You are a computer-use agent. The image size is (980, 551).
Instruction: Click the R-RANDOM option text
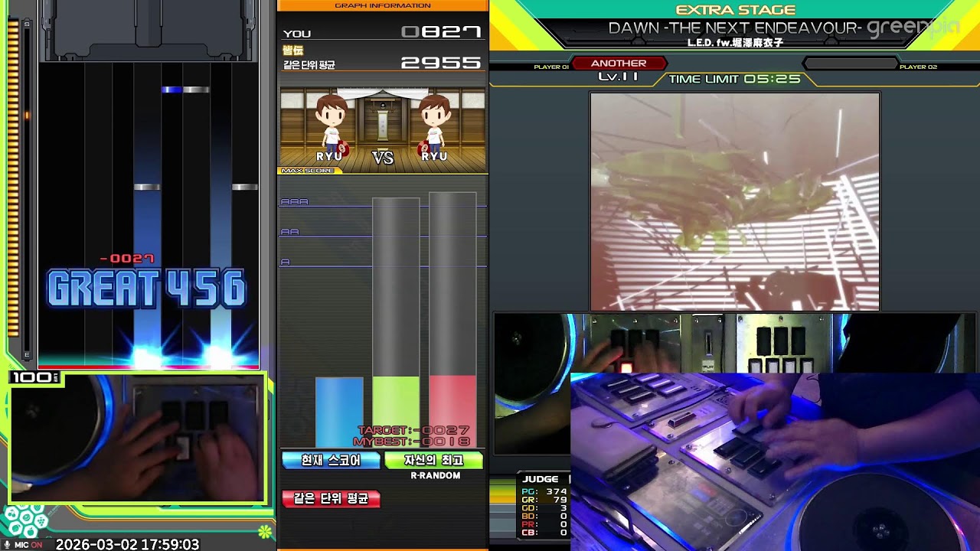pos(436,475)
